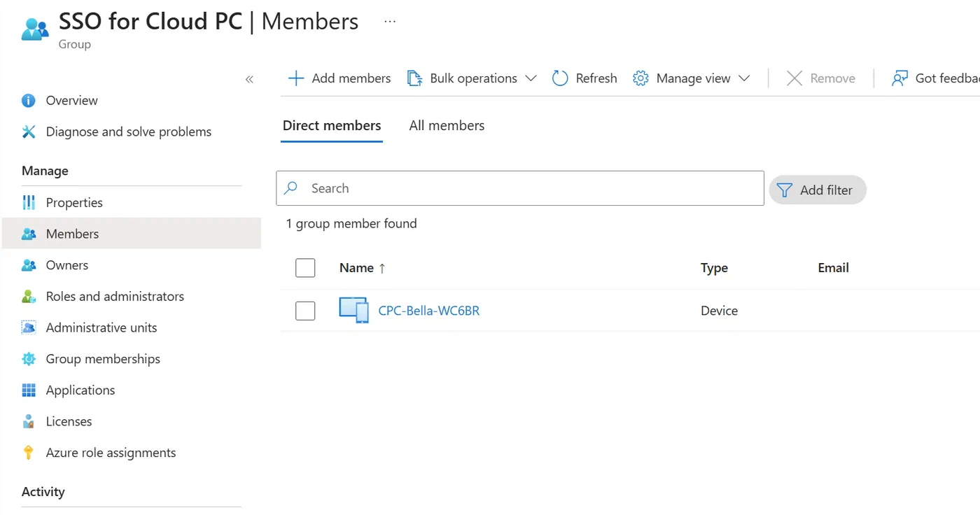Click the Administrative units icon

[x=29, y=327]
